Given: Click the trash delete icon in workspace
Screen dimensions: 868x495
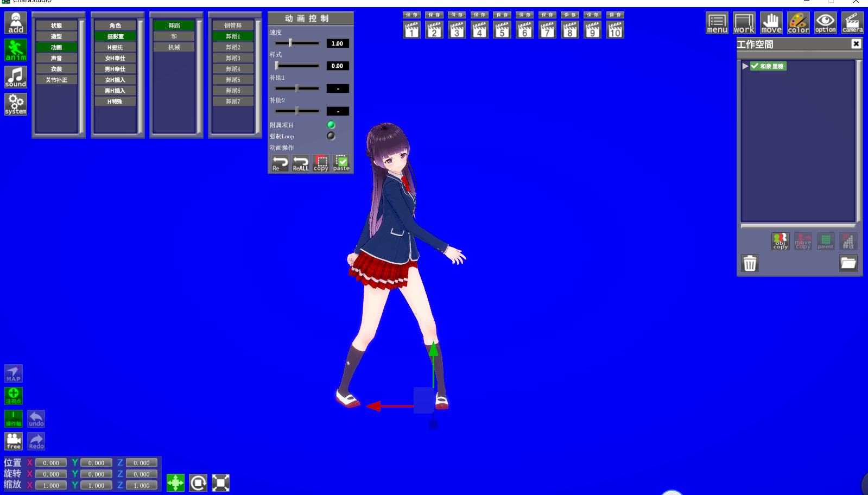Looking at the screenshot, I should [750, 263].
